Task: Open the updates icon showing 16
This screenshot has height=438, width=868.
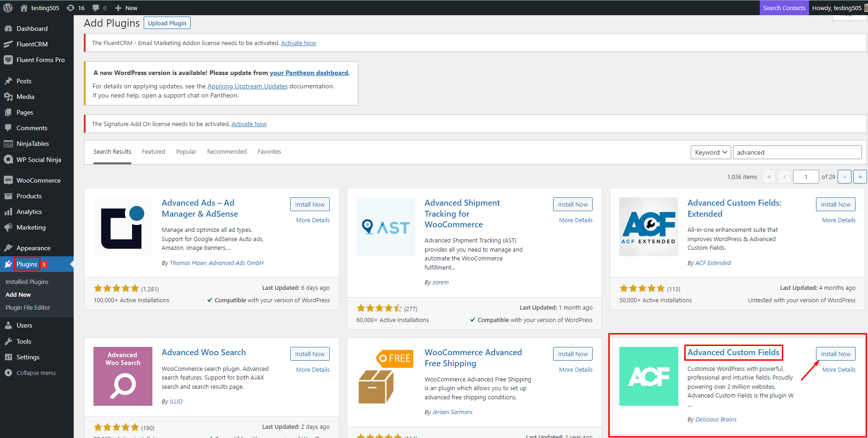Action: (x=76, y=8)
